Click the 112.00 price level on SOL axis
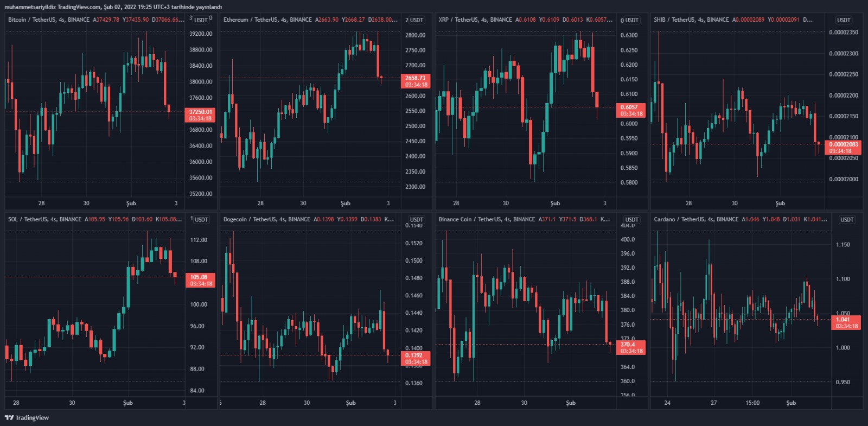 pyautogui.click(x=199, y=240)
